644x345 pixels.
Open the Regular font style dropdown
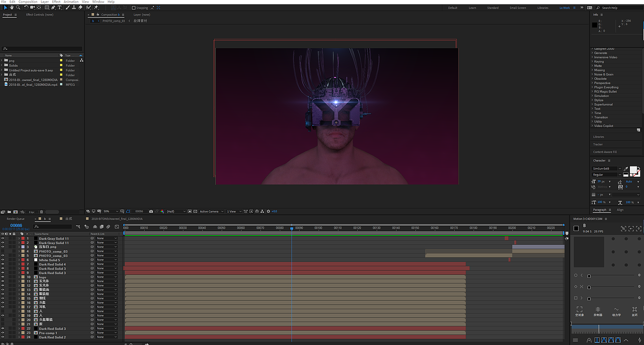[607, 175]
